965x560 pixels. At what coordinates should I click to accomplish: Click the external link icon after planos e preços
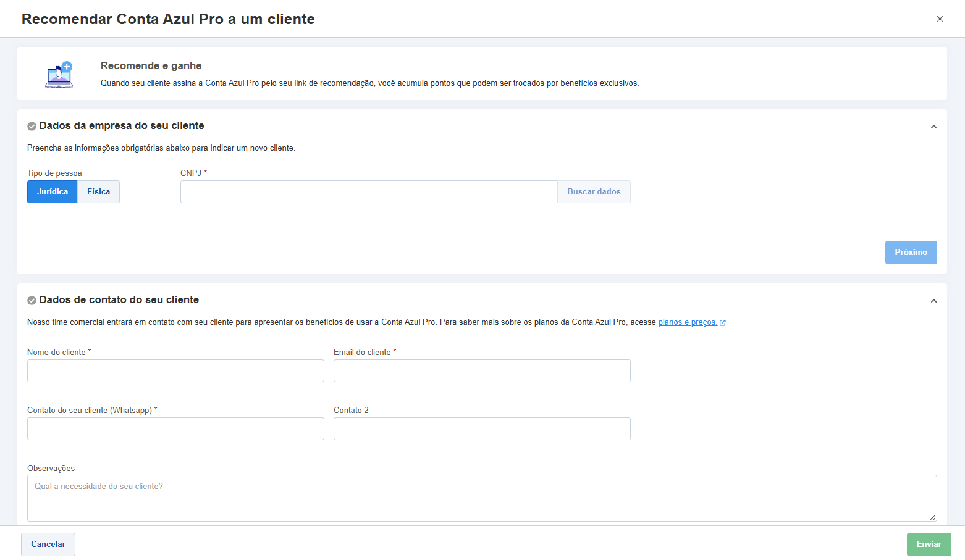click(723, 322)
